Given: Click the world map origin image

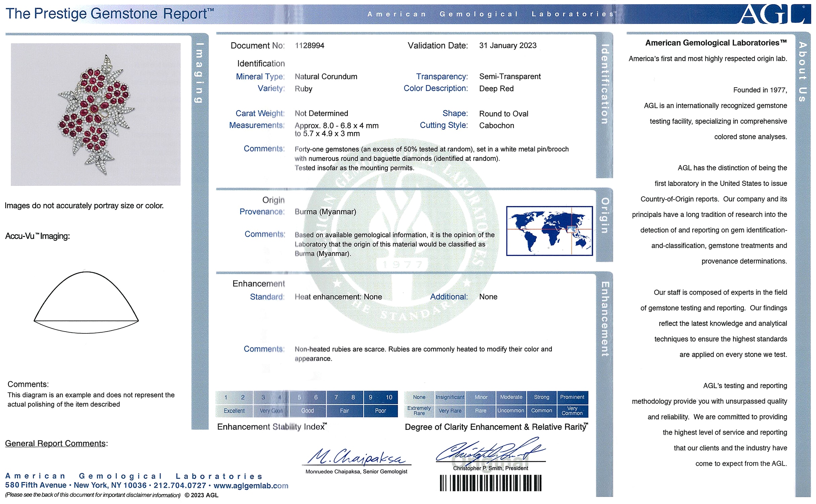Looking at the screenshot, I should coord(549,231).
